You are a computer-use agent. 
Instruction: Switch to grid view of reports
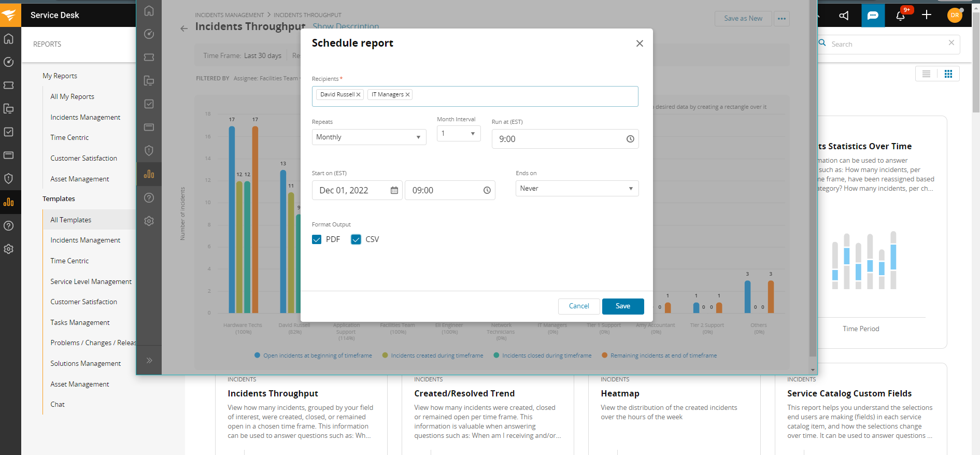948,74
